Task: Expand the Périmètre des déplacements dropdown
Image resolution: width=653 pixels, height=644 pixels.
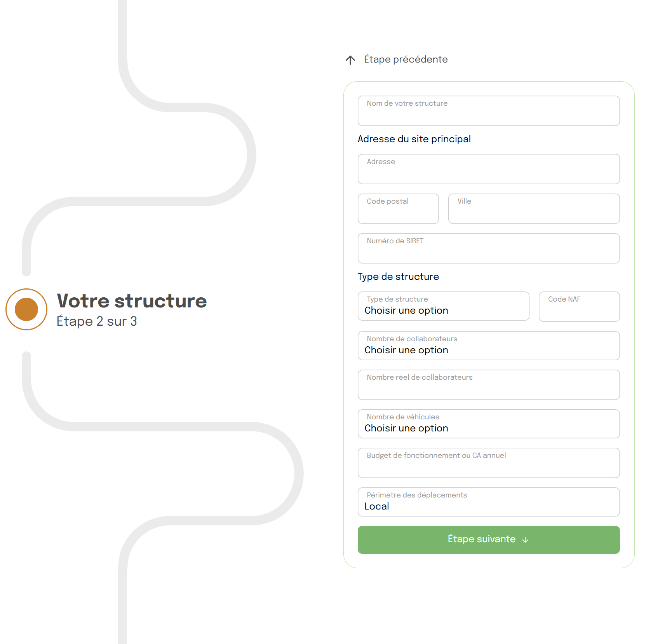Action: [488, 502]
